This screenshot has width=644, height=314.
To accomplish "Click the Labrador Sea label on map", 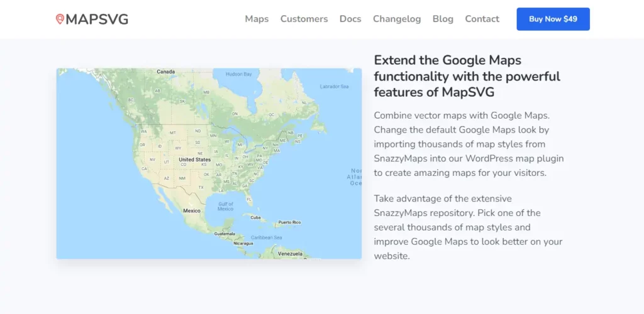I will point(334,87).
